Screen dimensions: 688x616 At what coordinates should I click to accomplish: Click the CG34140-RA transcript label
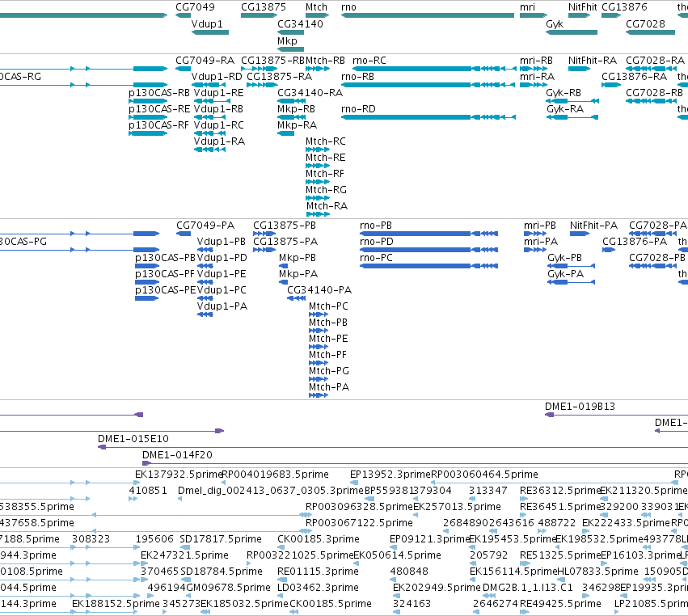coord(310,93)
